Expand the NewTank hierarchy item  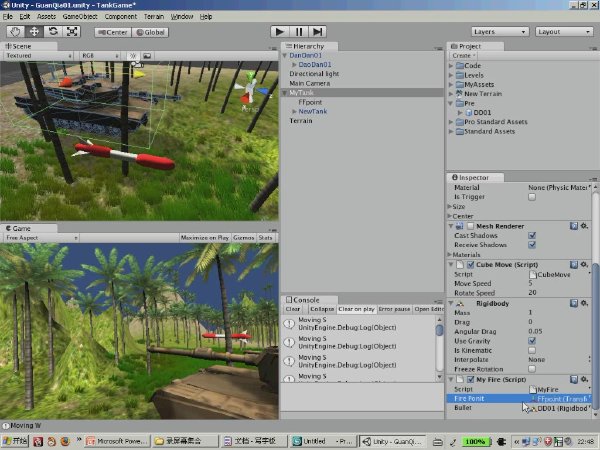(294, 111)
